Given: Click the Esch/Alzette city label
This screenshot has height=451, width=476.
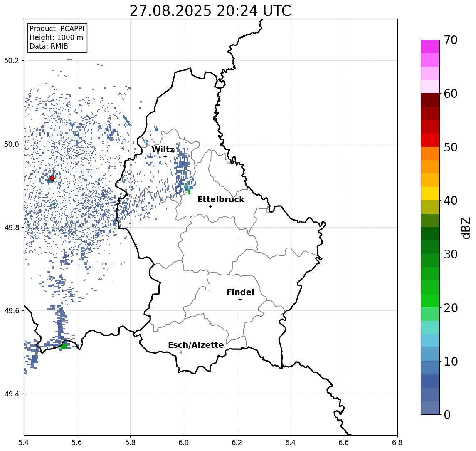Looking at the screenshot, I should click(196, 345).
